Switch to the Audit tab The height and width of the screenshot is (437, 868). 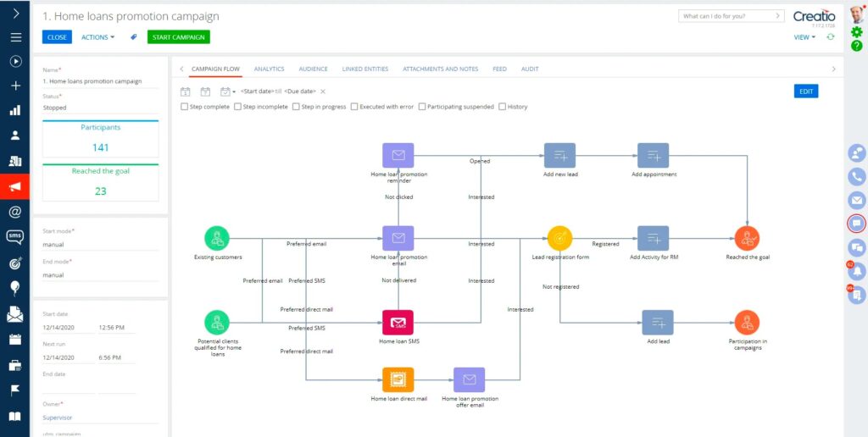(x=530, y=69)
